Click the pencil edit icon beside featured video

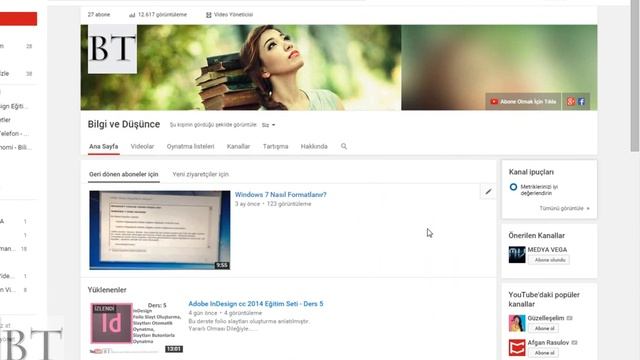[x=488, y=191]
